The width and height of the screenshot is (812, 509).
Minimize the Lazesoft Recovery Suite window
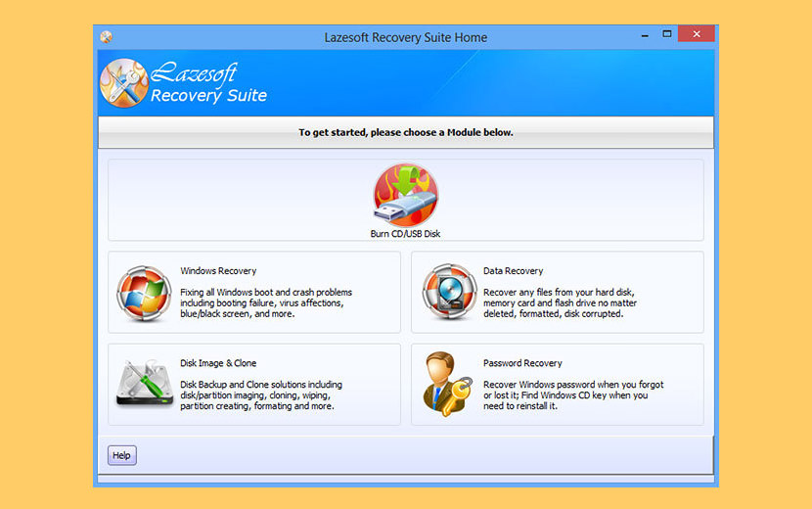coord(645,34)
